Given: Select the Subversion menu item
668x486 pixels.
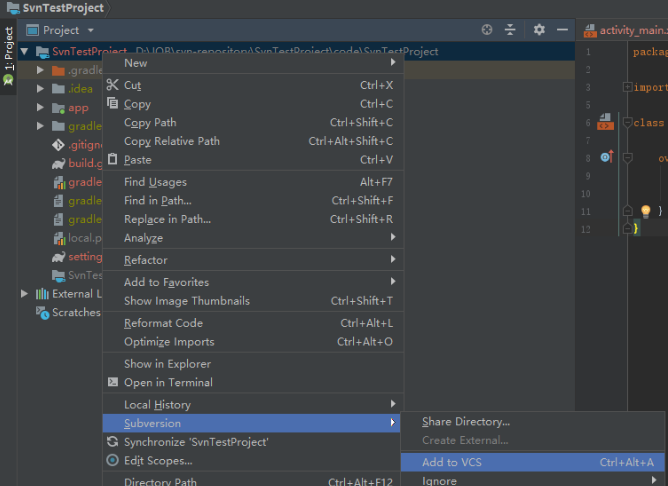Looking at the screenshot, I should pos(251,423).
